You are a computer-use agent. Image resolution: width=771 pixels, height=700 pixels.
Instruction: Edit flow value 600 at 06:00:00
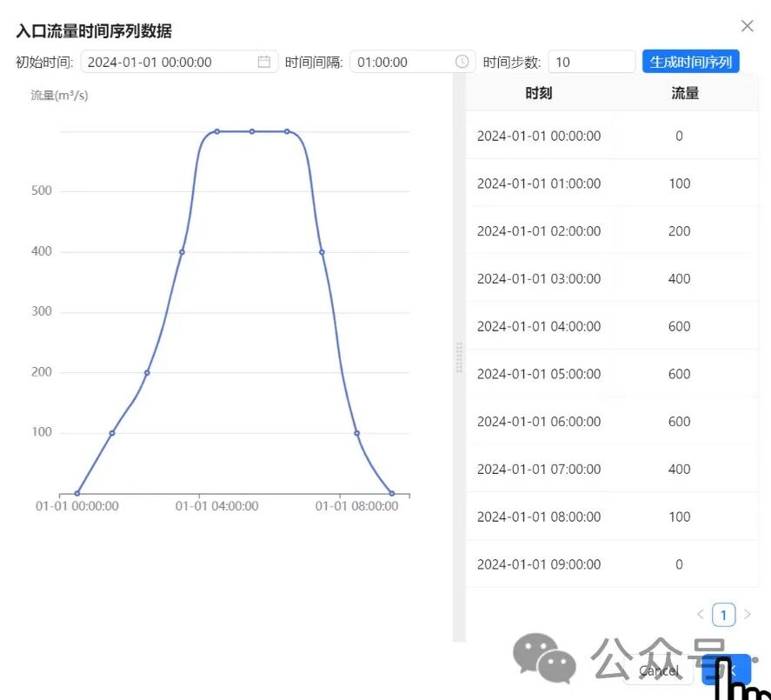coord(679,422)
